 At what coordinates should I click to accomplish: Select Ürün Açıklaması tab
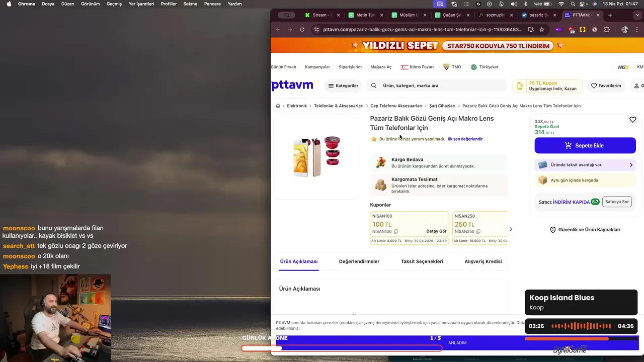coord(299,261)
